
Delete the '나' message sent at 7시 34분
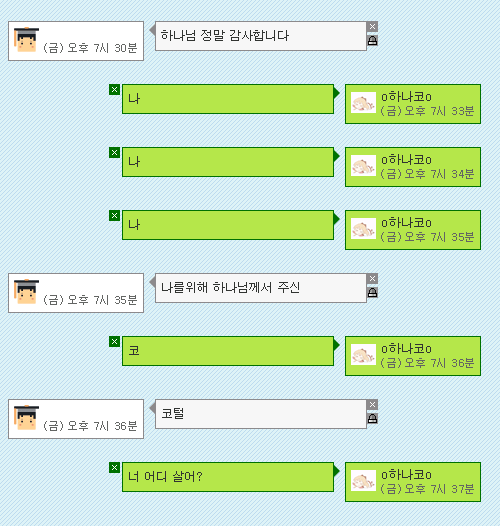click(114, 153)
